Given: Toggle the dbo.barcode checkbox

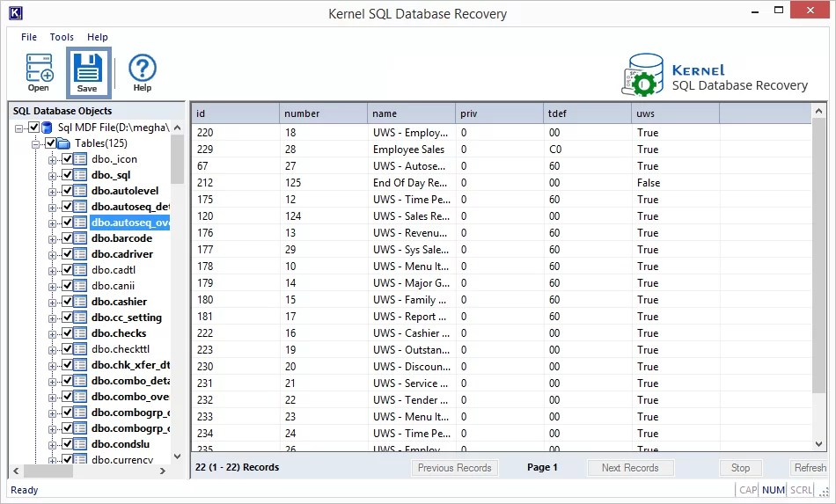Looking at the screenshot, I should point(67,238).
